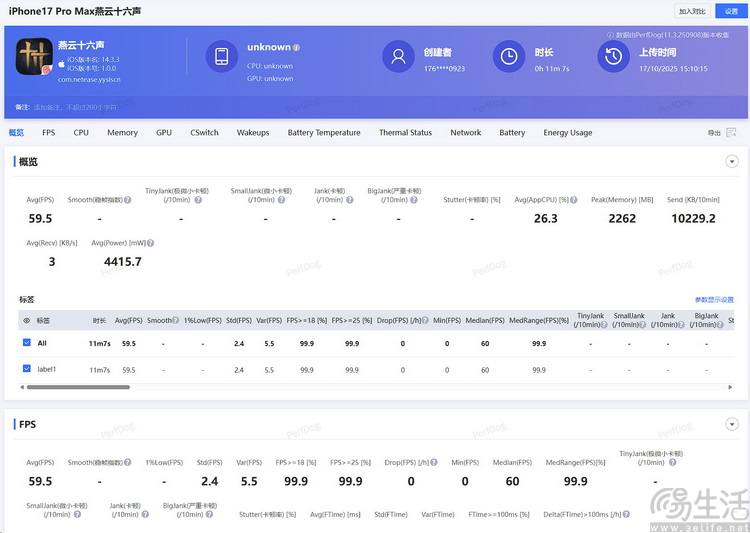Open the Thermal Status tab
Screen dimensions: 750x533
[405, 133]
